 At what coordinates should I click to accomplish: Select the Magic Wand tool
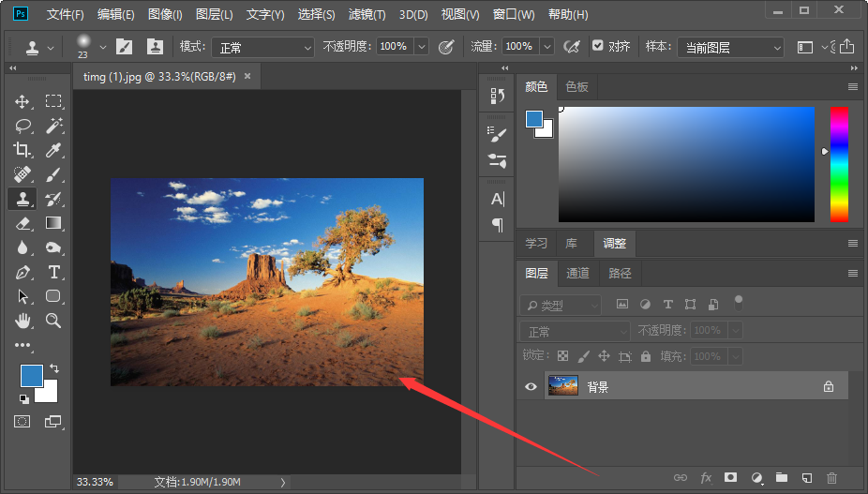pyautogui.click(x=53, y=126)
